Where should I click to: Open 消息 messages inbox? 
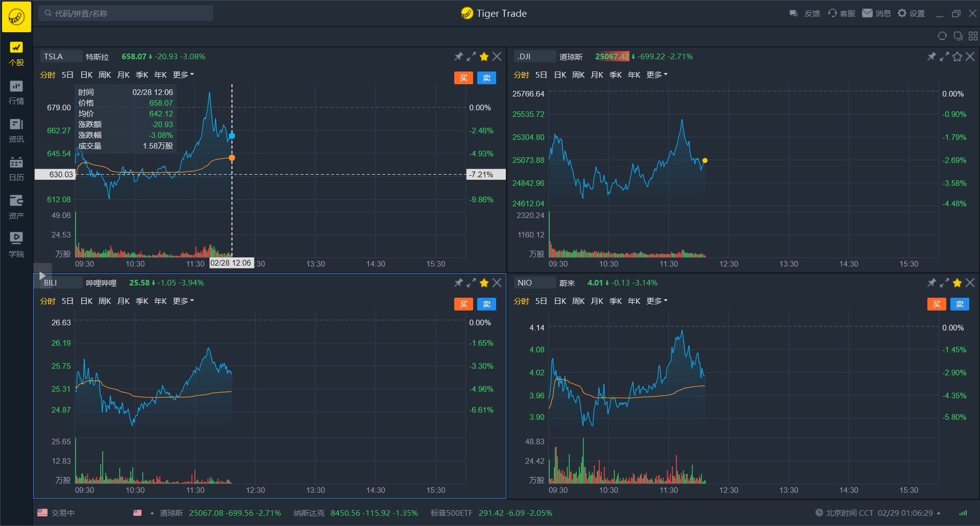click(877, 13)
